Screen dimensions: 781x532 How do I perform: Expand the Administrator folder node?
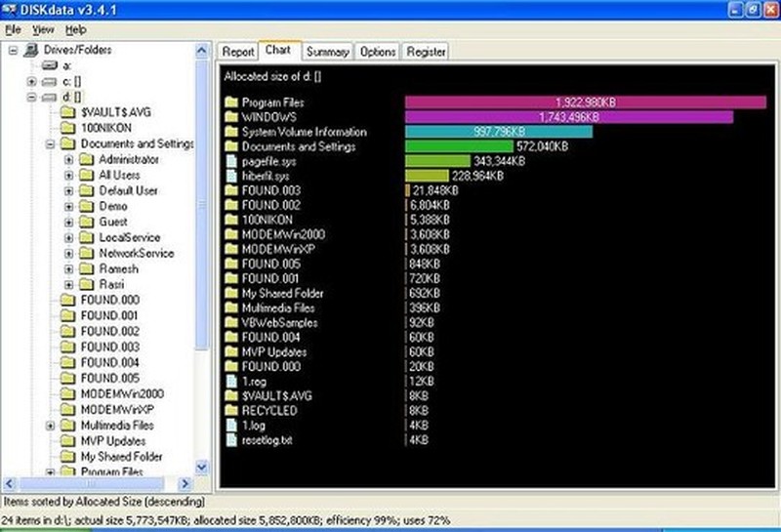coord(68,160)
